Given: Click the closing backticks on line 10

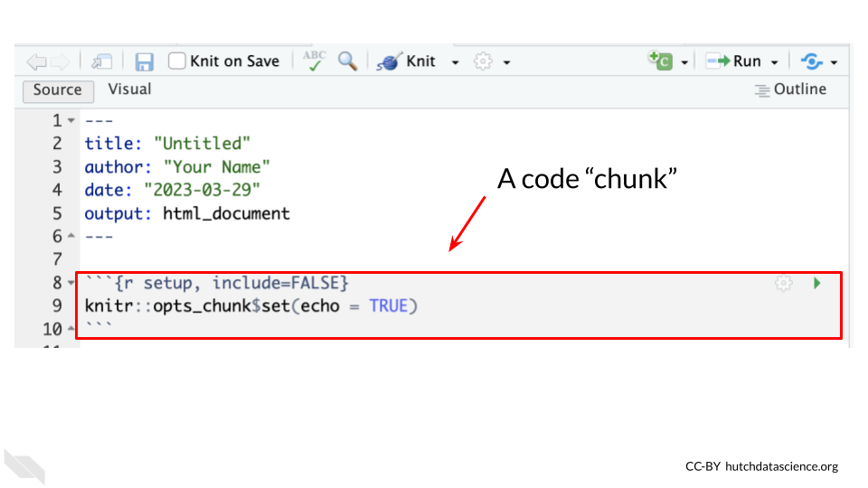Looking at the screenshot, I should coord(99,326).
